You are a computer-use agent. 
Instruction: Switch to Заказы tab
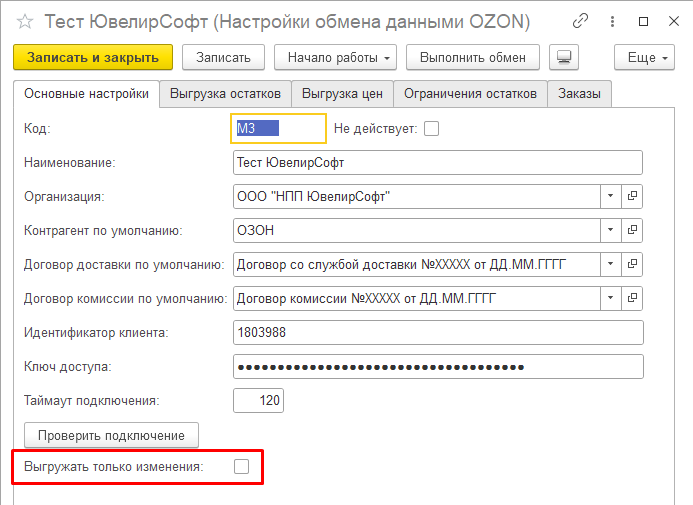(x=579, y=94)
